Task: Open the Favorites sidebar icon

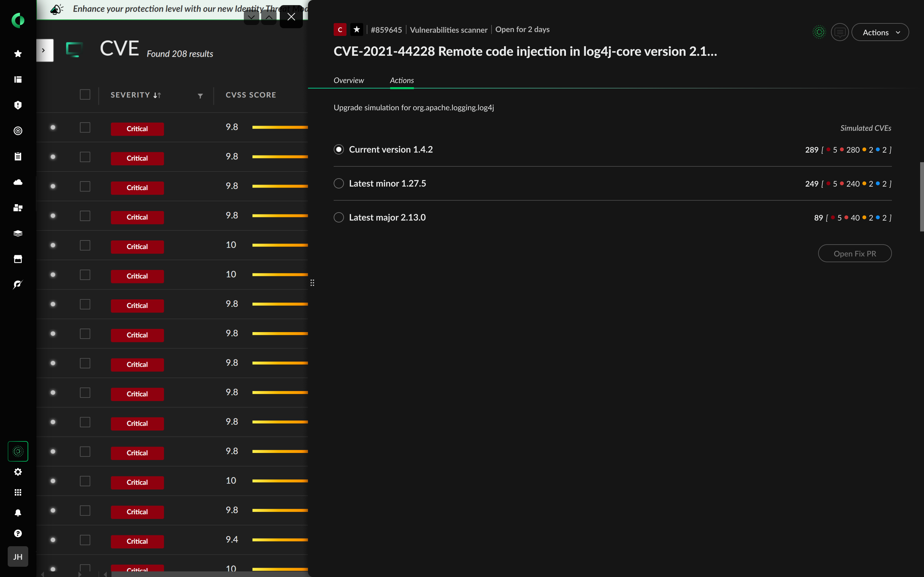Action: 18,54
